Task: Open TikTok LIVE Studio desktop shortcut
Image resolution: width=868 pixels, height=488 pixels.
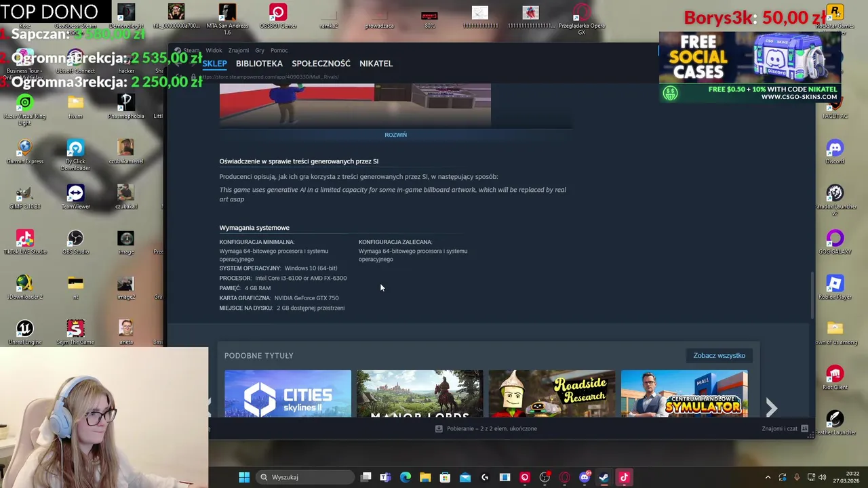Action: point(24,243)
